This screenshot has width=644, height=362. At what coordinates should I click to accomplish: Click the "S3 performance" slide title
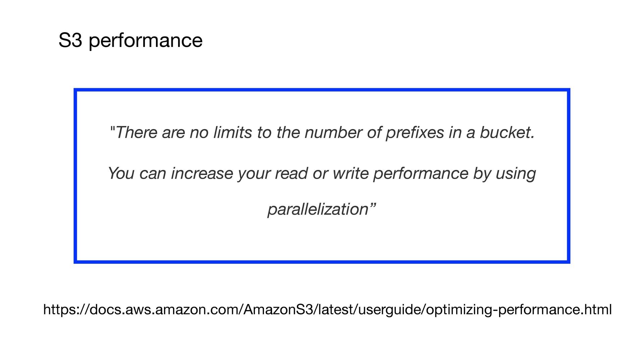pos(130,40)
